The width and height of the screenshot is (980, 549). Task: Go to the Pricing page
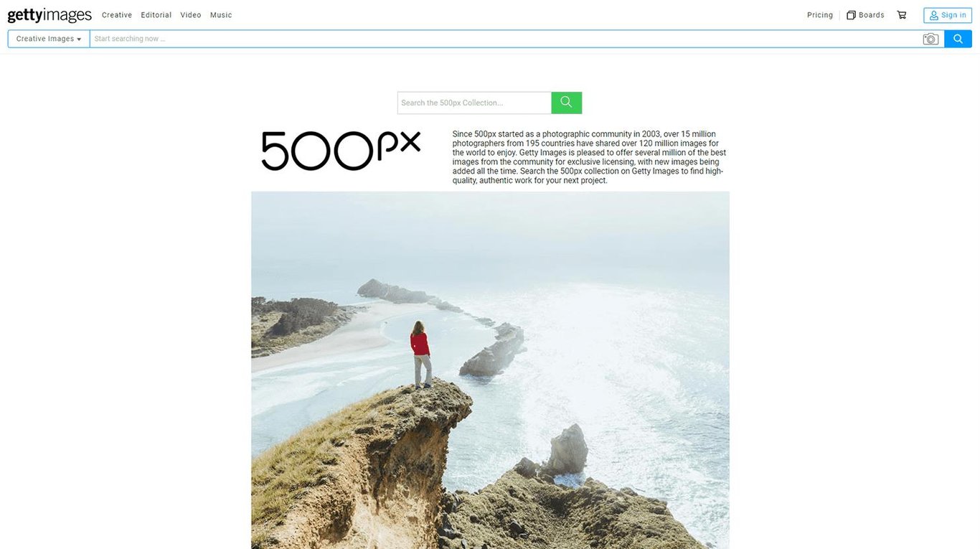820,15
